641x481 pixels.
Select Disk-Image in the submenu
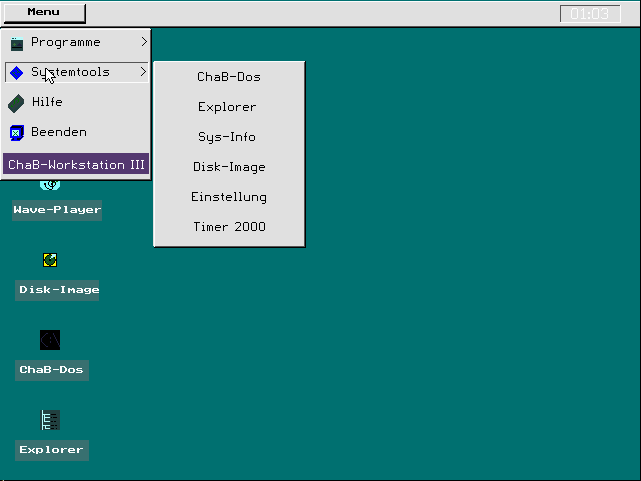coord(229,167)
